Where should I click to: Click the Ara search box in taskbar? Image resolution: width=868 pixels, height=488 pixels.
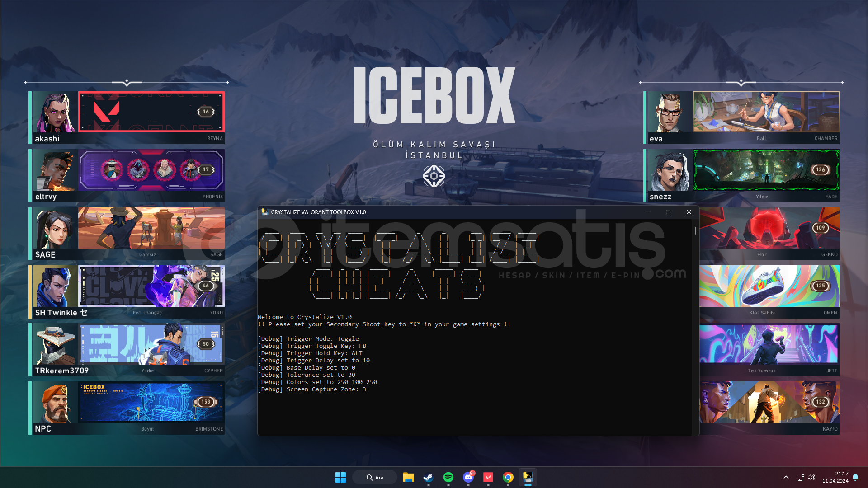[374, 477]
